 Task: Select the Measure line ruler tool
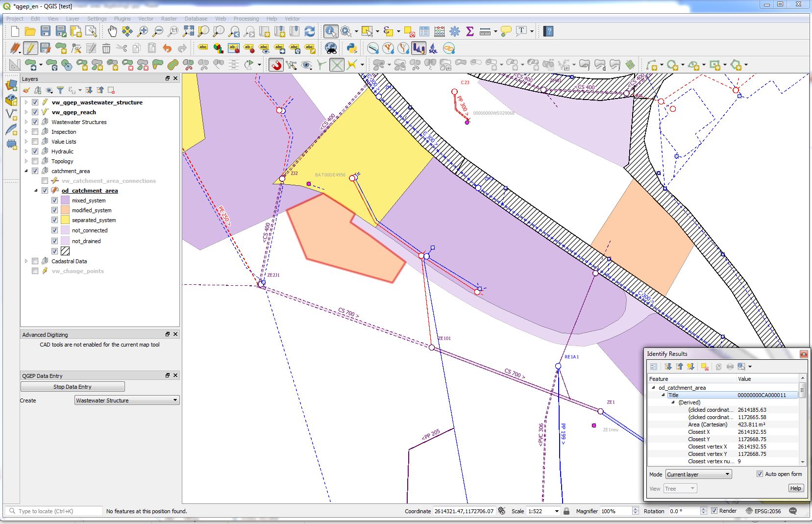click(485, 32)
